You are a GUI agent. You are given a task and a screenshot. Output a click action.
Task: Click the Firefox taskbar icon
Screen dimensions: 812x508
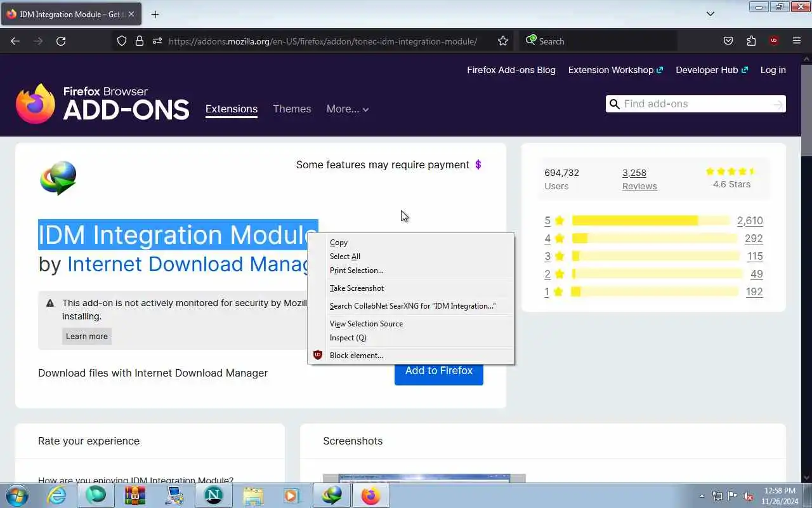tap(370, 495)
